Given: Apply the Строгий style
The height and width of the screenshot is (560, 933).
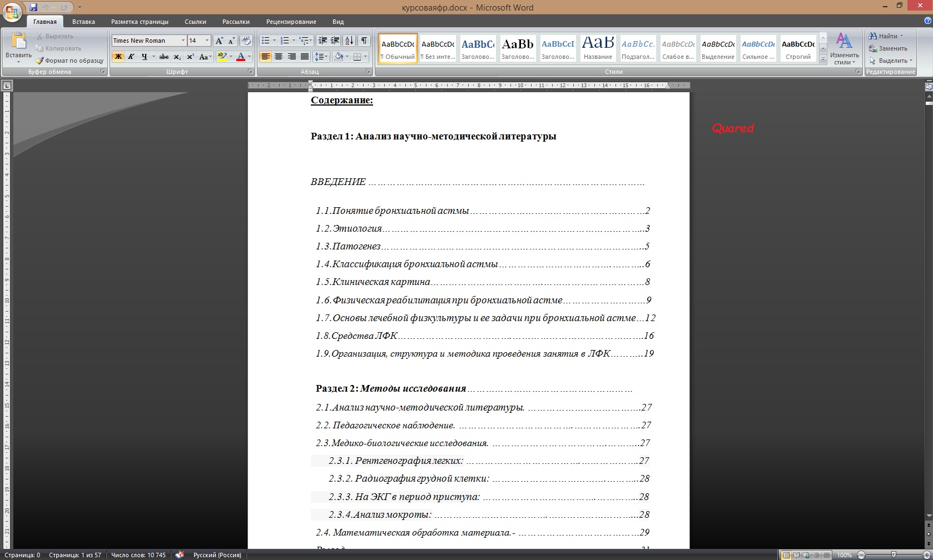Looking at the screenshot, I should (798, 48).
